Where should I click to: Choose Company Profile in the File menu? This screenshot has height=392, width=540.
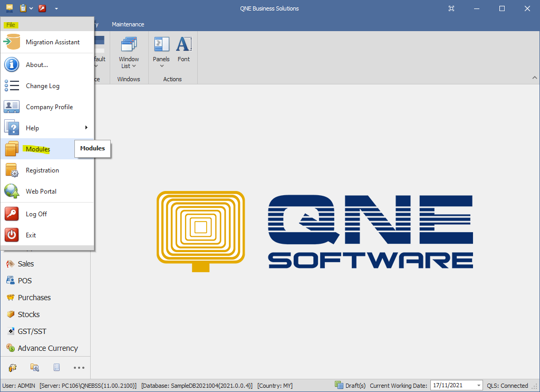(47, 107)
